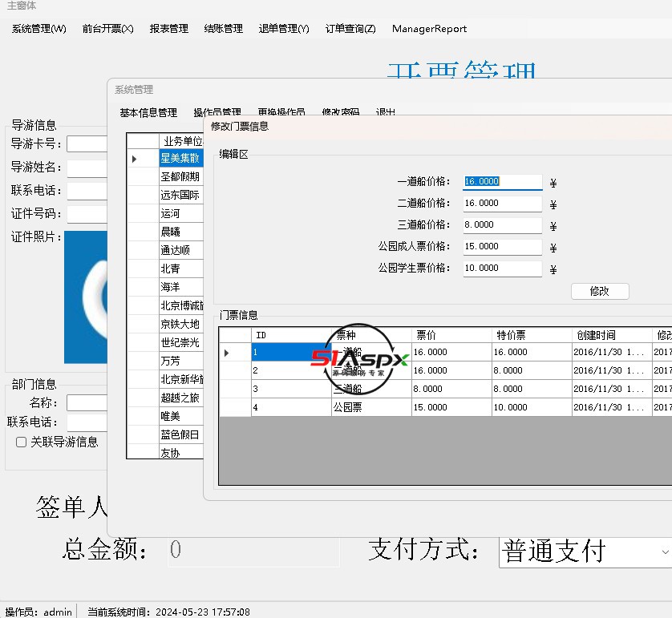Screen dimensions: 672x618
Task: Click the ID column header in ticket grid
Action: pos(291,335)
